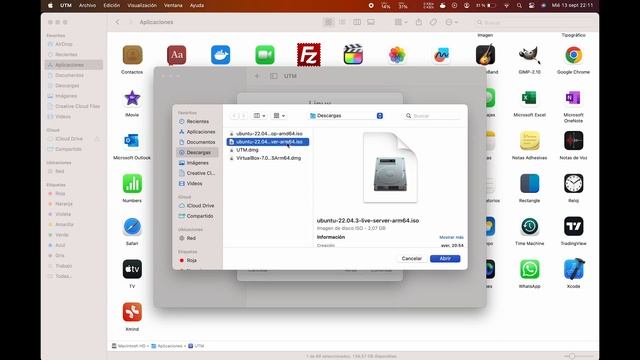Image resolution: width=640 pixels, height=360 pixels.
Task: Select Red in dialog sidebar
Action: pos(197,238)
